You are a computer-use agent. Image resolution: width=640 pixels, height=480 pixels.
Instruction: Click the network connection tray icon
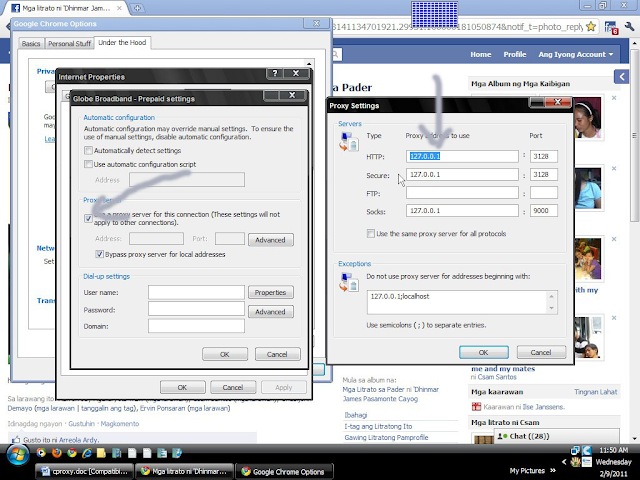[575, 450]
